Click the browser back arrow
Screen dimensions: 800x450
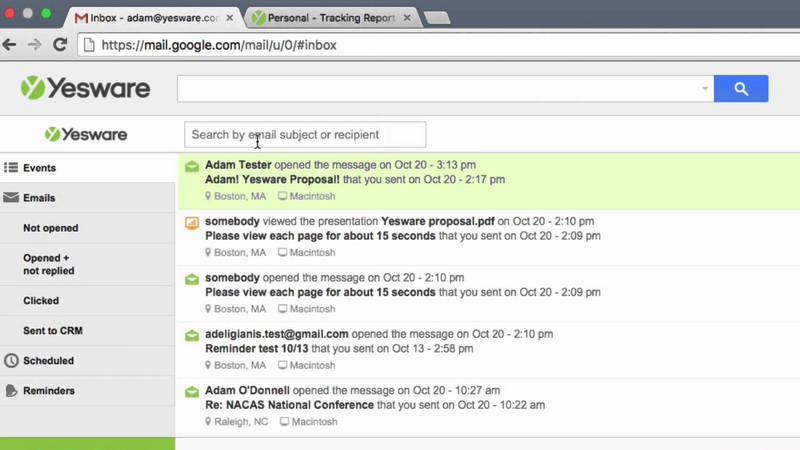[x=9, y=45]
